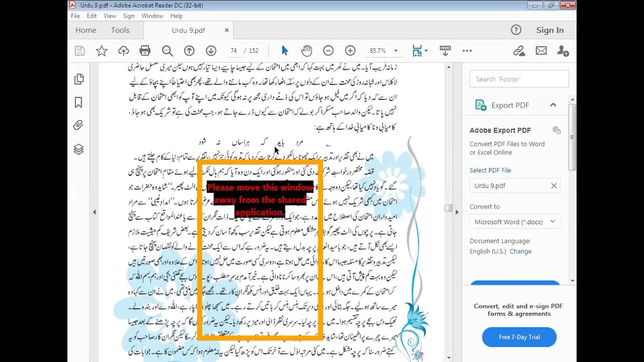Share a link to the file icon
Screen dimensions: 644x362
pos(519,51)
